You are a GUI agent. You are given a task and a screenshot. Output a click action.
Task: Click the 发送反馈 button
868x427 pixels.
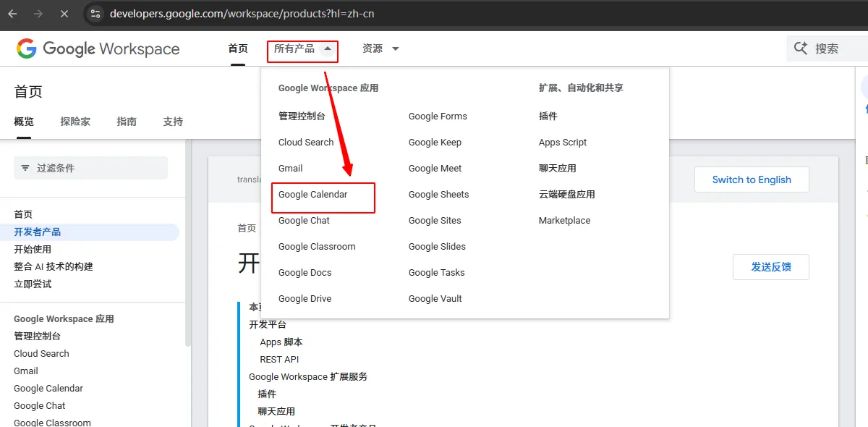770,267
